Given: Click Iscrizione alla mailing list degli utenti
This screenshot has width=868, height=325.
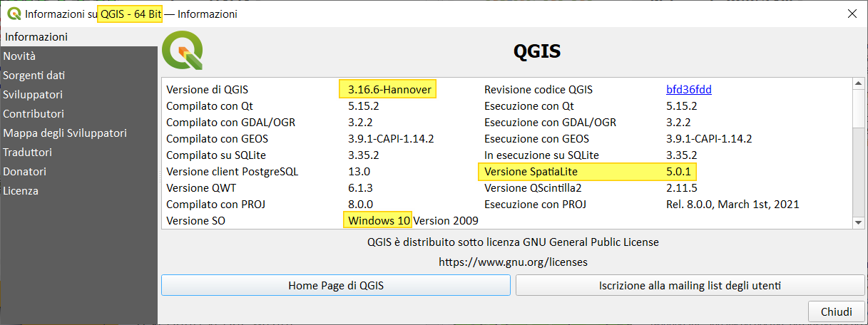Looking at the screenshot, I should pos(690,286).
